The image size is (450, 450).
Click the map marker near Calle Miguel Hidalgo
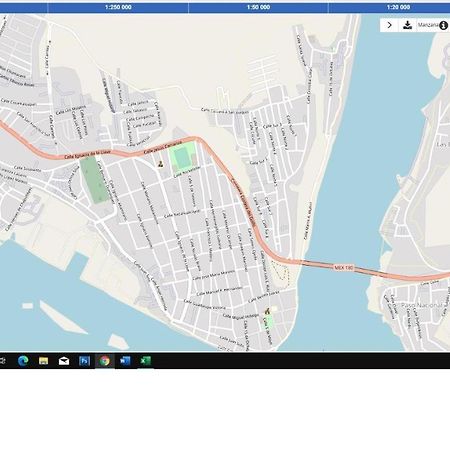coord(267,312)
